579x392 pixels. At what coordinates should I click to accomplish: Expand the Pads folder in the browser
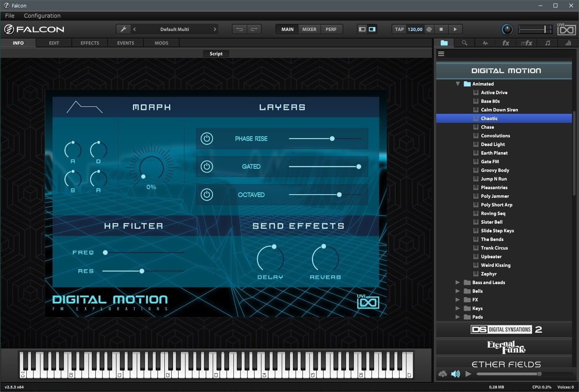[x=457, y=317]
